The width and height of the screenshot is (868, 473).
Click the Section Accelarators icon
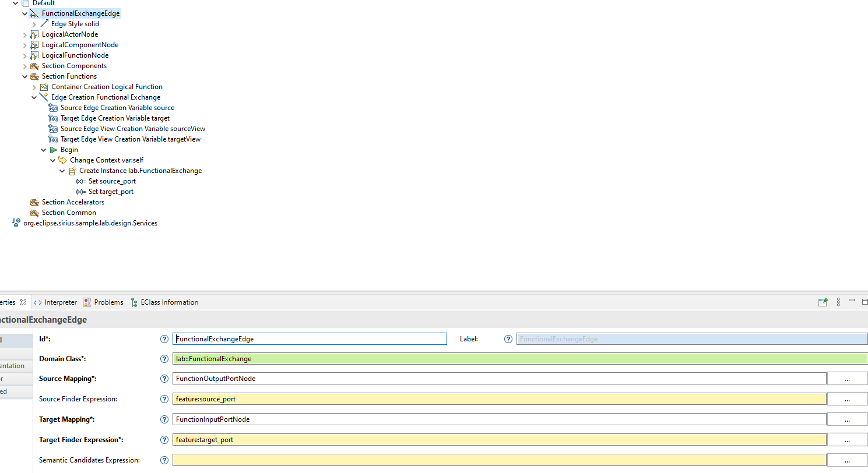tap(34, 202)
